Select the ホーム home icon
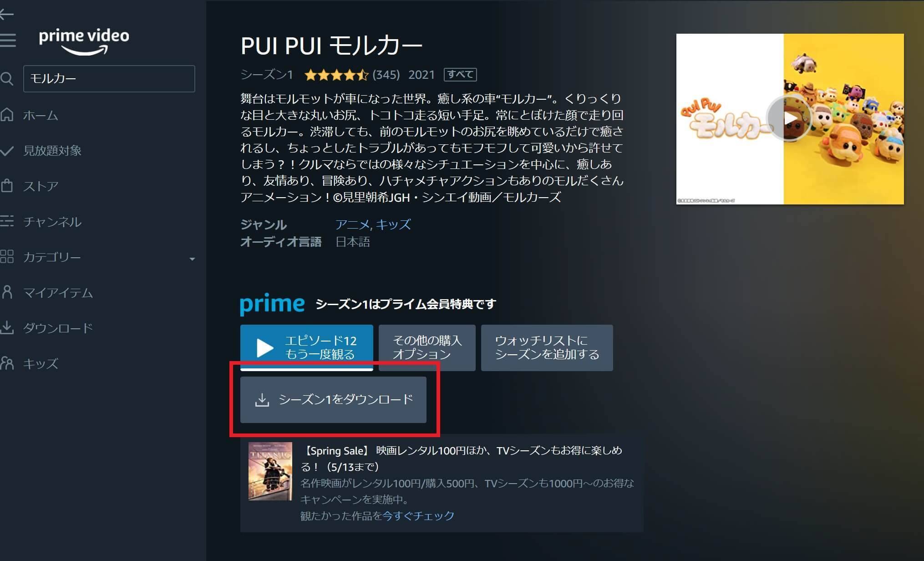The width and height of the screenshot is (924, 561). pyautogui.click(x=7, y=115)
